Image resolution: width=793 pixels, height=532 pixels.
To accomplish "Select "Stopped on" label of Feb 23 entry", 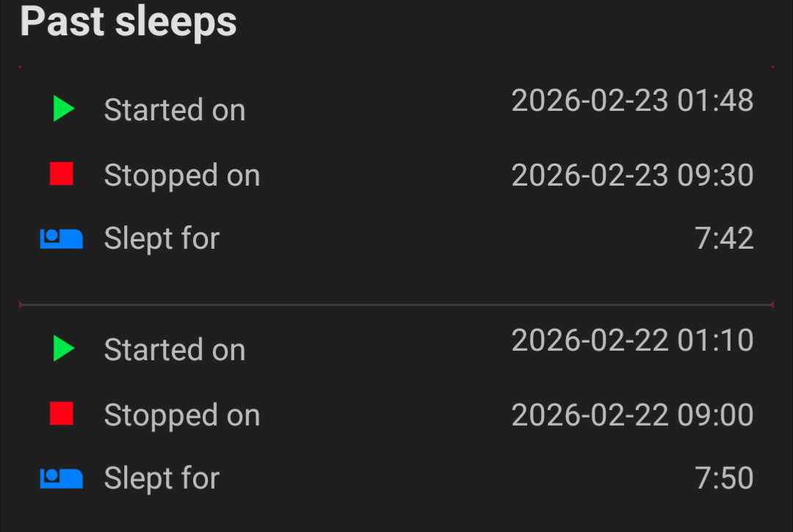I will 182,175.
